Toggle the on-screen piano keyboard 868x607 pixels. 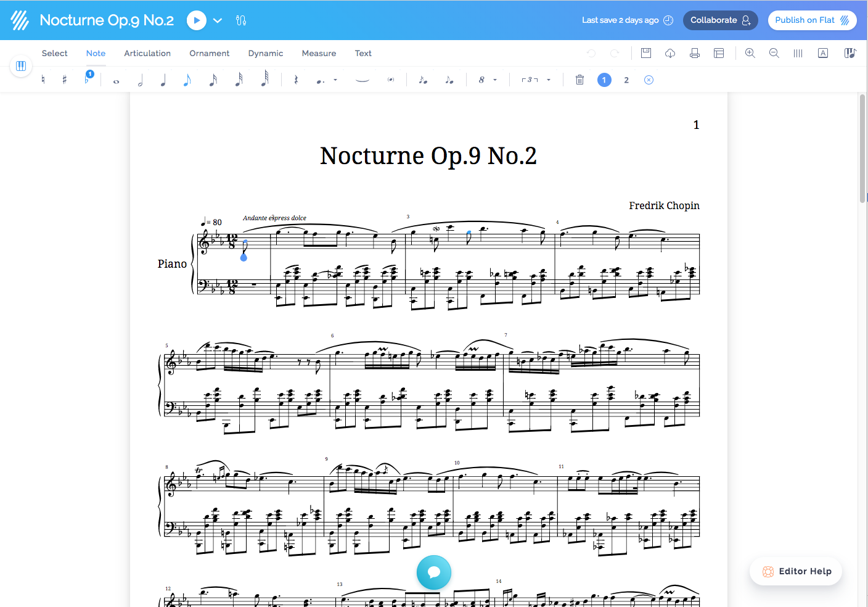21,66
